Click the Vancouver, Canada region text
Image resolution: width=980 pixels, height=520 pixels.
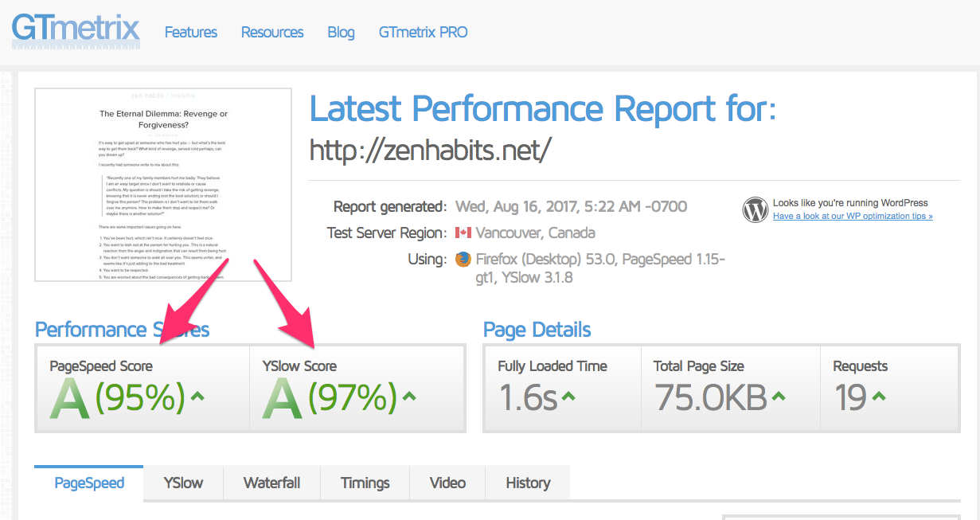pos(535,233)
